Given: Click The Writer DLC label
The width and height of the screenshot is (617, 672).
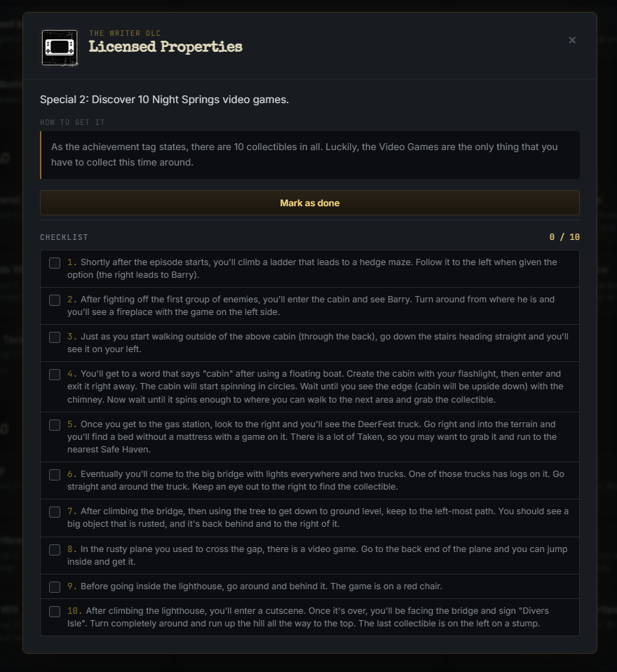Looking at the screenshot, I should tap(125, 33).
